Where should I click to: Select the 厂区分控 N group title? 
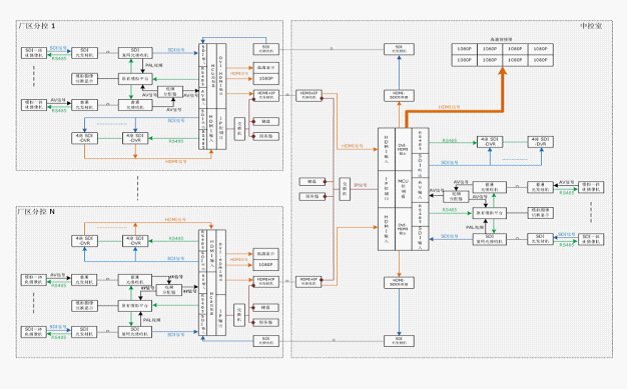[37, 211]
